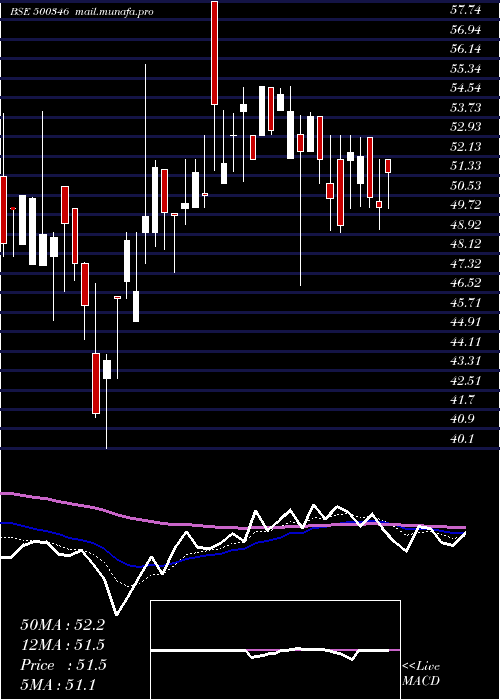Viewport: 500px width, 700px height.
Task: Select the 57.74 price axis label
Action: coord(466,10)
